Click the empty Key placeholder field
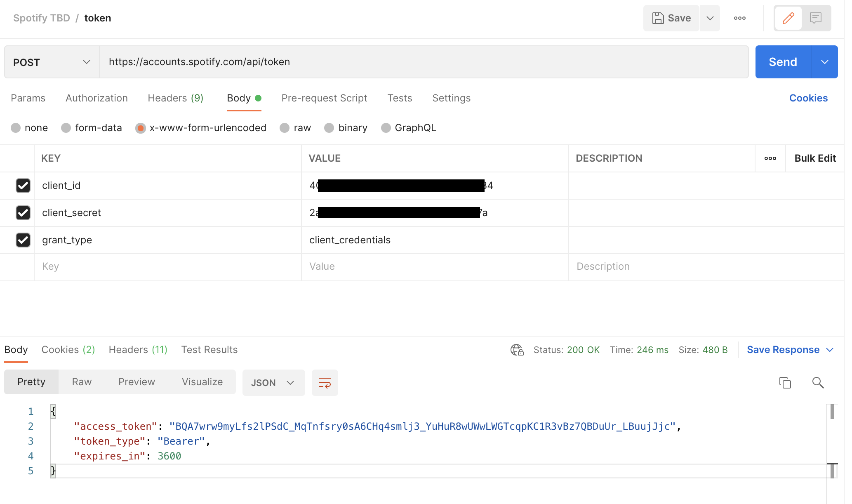The width and height of the screenshot is (852, 504). coord(168,267)
